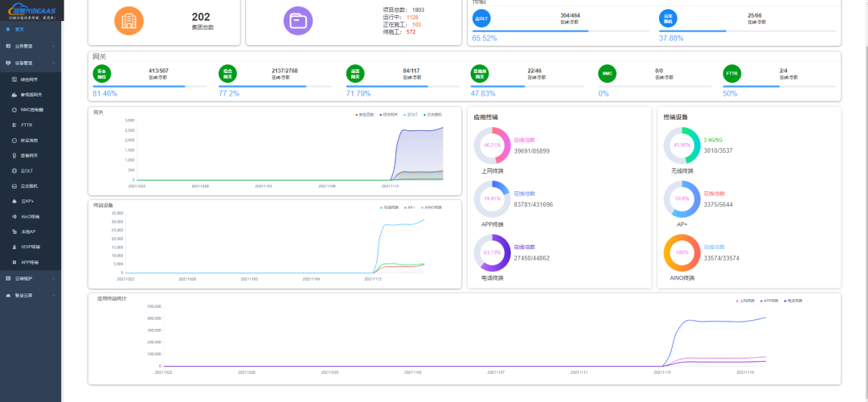The image size is (868, 402).
Task: Expand the 云端维护 sidebar menu
Action: pos(31,278)
